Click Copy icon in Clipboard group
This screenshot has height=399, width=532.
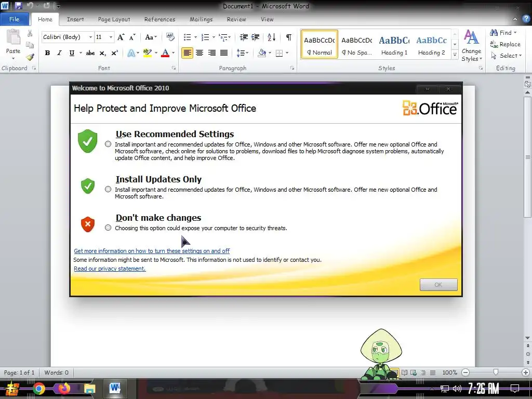[30, 45]
